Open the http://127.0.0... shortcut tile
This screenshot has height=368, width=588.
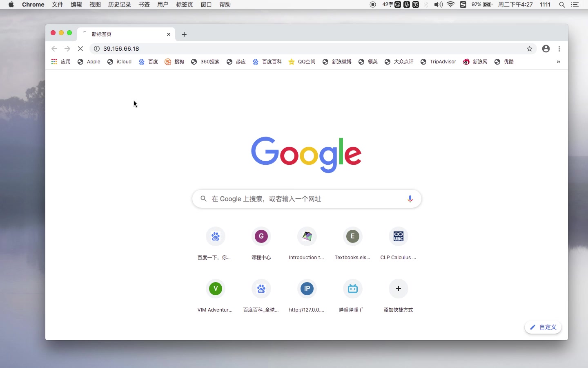[x=307, y=296]
